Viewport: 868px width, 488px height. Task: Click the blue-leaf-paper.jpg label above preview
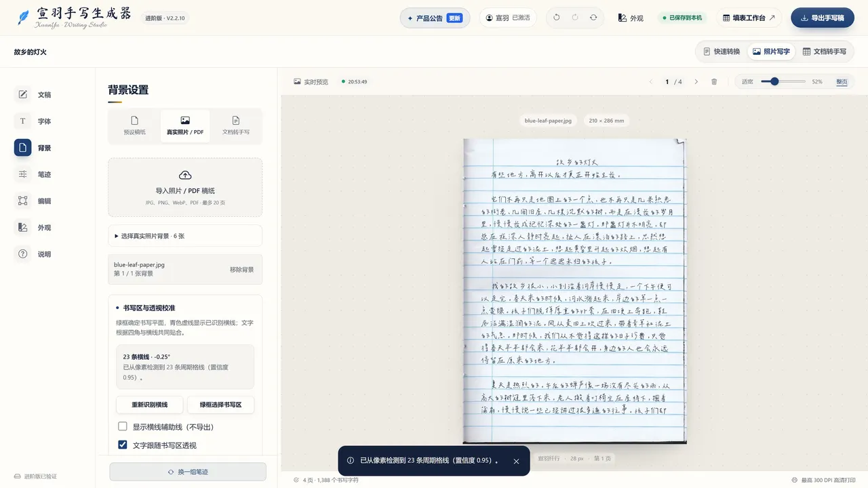[548, 121]
